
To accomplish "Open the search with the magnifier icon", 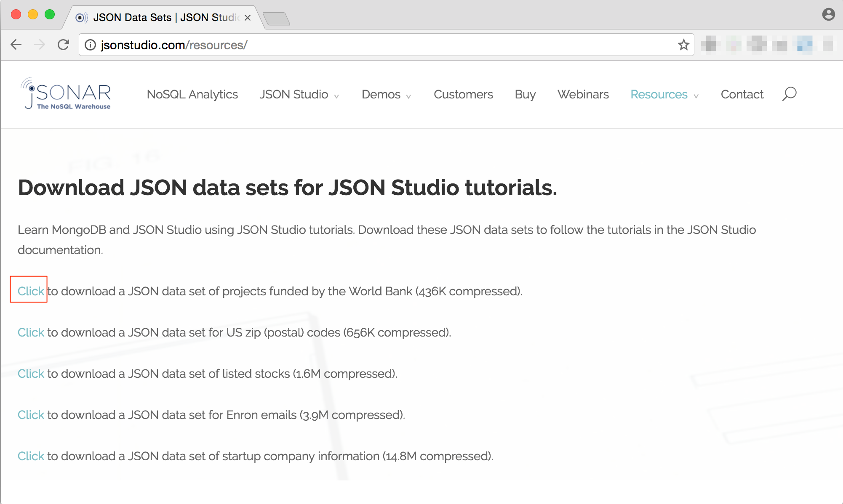I will tap(790, 94).
